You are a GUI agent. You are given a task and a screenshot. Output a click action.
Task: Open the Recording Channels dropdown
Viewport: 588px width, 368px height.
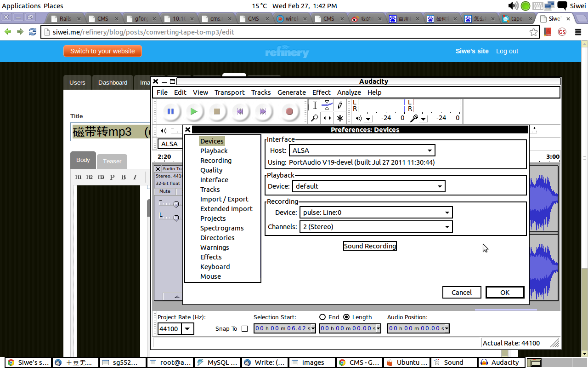[x=447, y=226]
